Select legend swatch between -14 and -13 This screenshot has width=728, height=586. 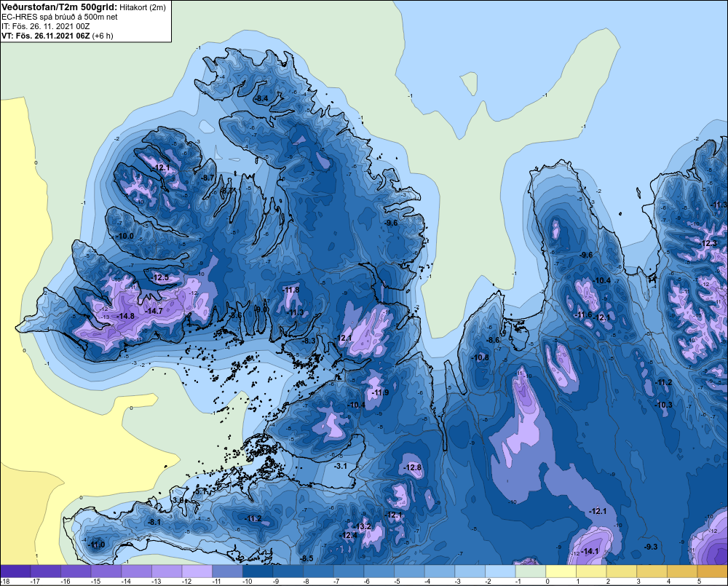[x=137, y=571]
